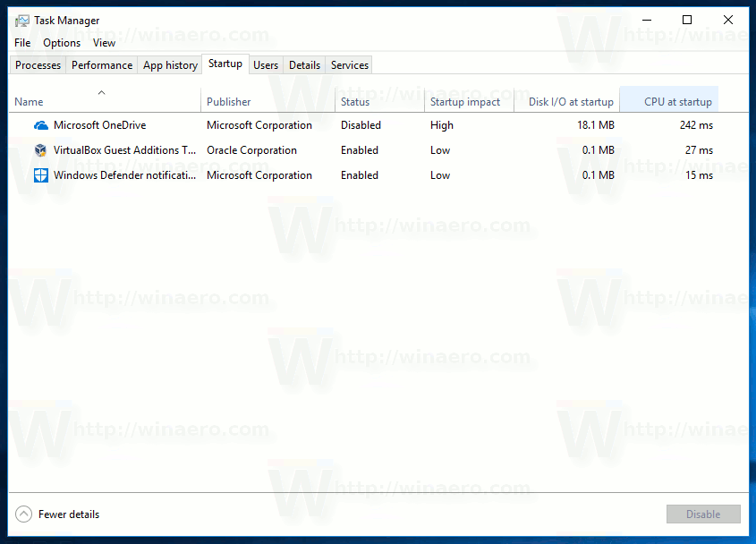
Task: Click the Windows Defender notification icon
Action: (40, 175)
